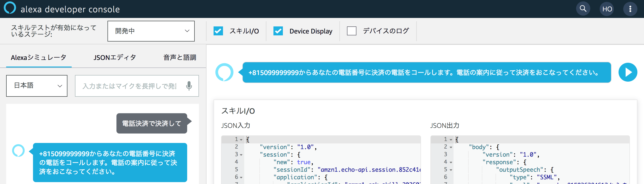Click the JSON出力 label
The image size is (644, 184).
click(x=445, y=125)
